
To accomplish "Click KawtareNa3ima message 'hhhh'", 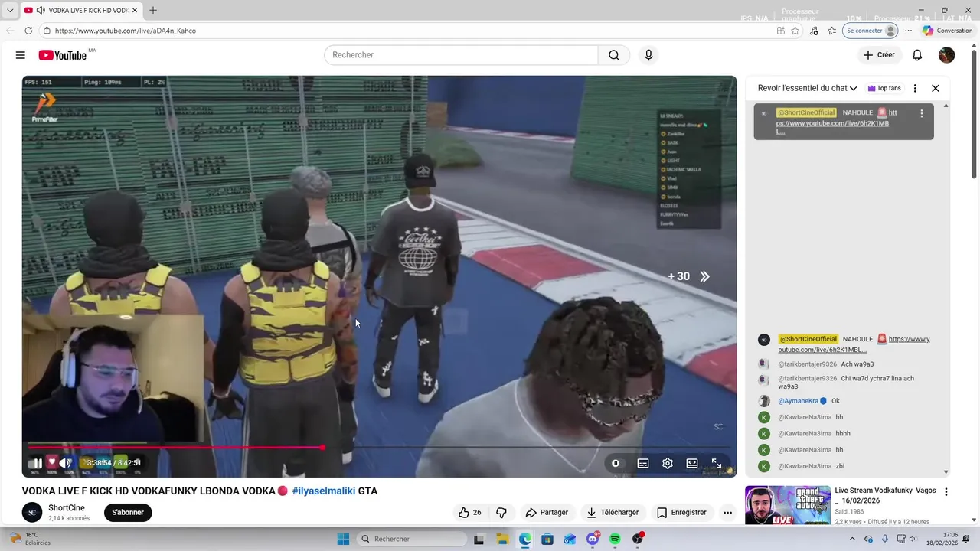I will click(x=843, y=434).
